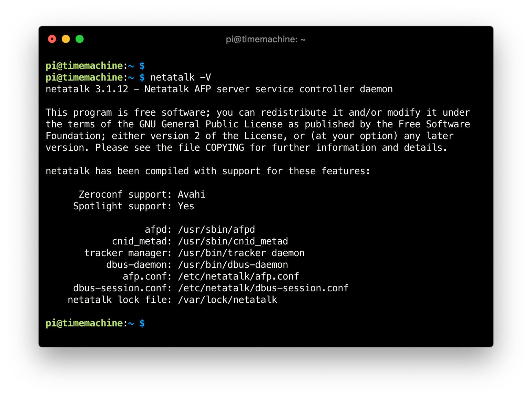Click the green fullscreen window control
532x398 pixels.
point(79,39)
